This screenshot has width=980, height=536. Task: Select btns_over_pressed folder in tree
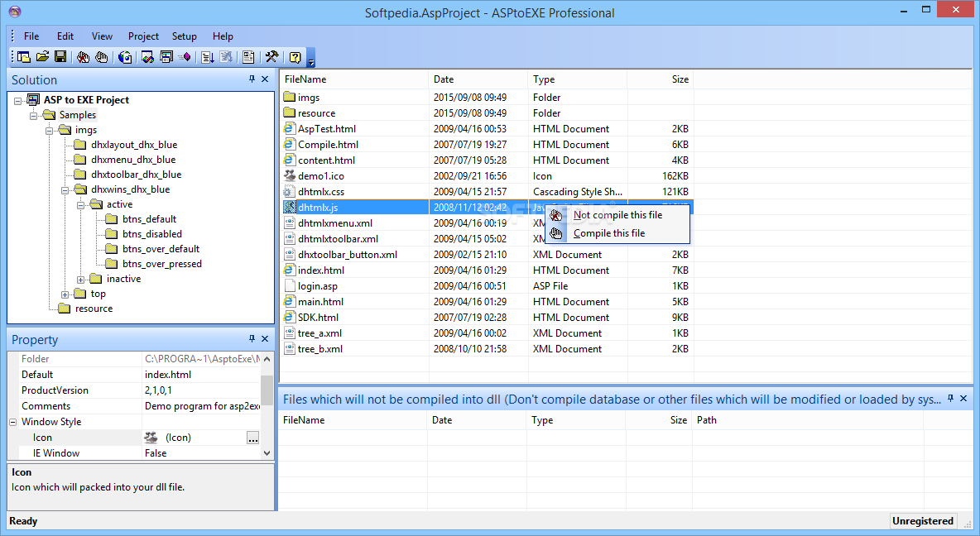click(162, 264)
